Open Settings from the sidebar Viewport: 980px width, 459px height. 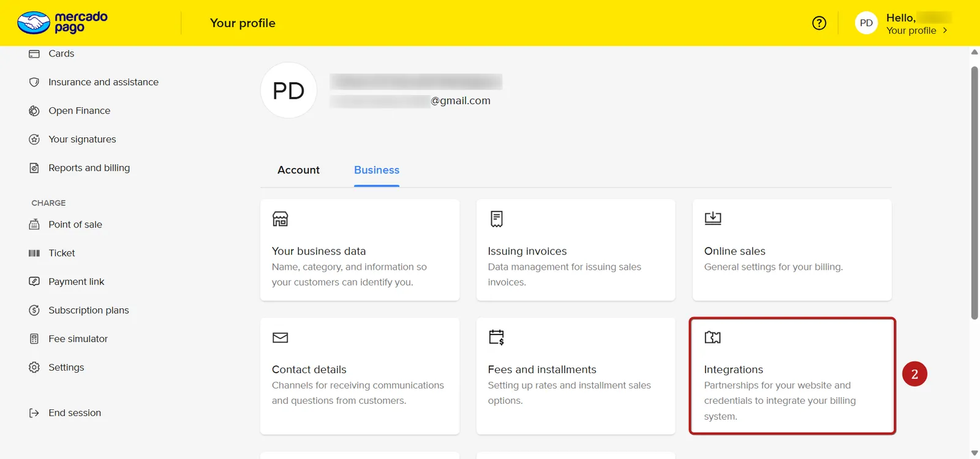click(x=66, y=367)
